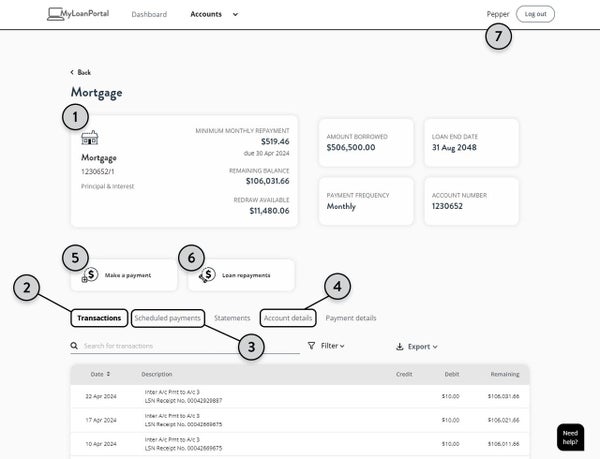Click the Back arrow chevron icon
The image size is (600, 459).
(x=72, y=72)
